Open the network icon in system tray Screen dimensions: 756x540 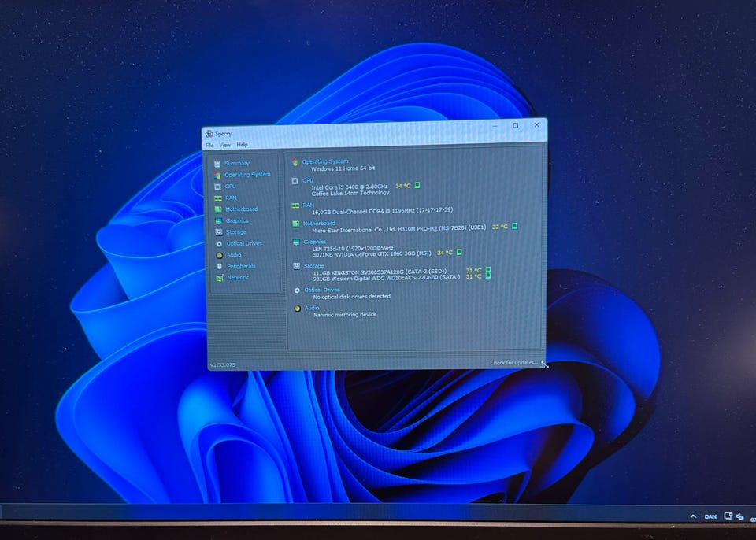point(728,516)
